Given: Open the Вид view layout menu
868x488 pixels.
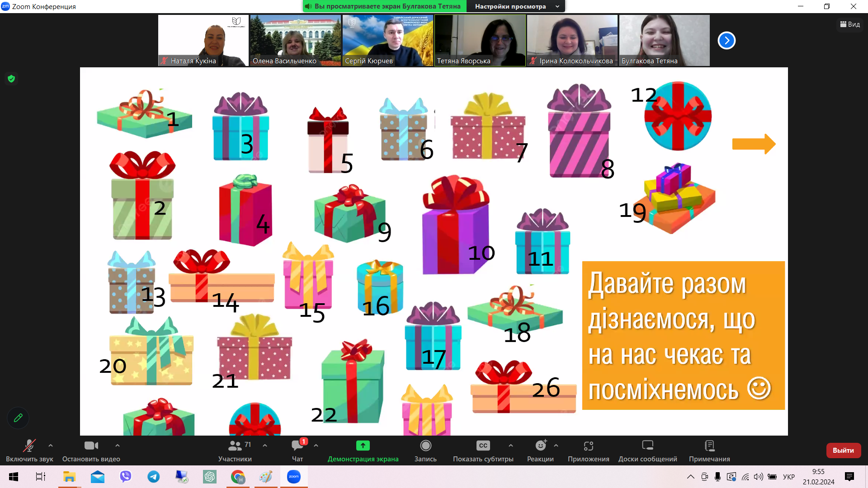Looking at the screenshot, I should [x=850, y=24].
